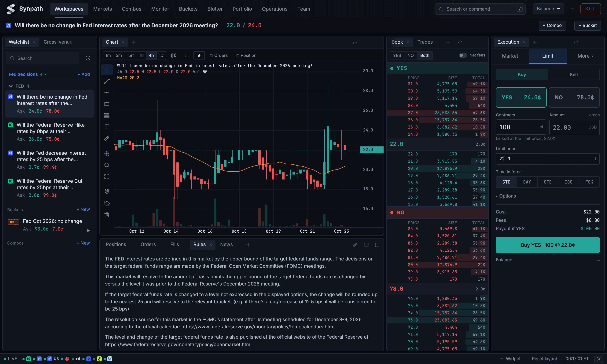
Task: Click the link icon in Book panel header
Action: click(x=460, y=42)
